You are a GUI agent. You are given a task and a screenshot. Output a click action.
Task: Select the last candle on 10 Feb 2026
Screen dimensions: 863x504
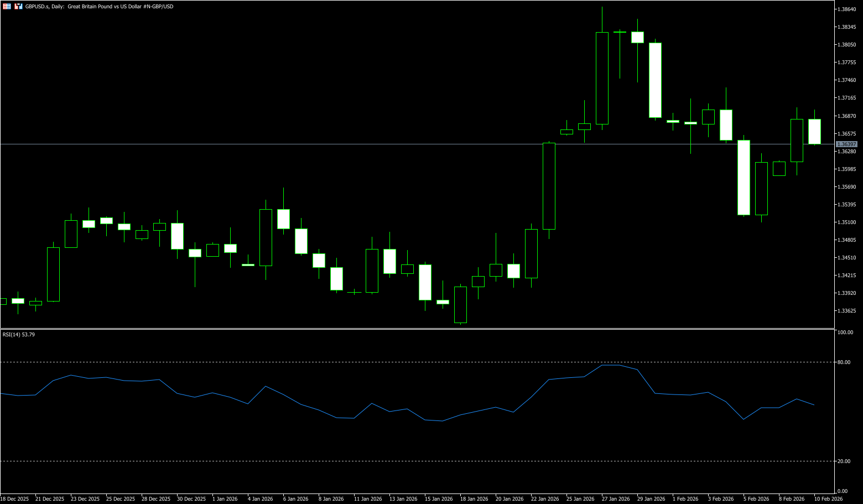pos(814,132)
